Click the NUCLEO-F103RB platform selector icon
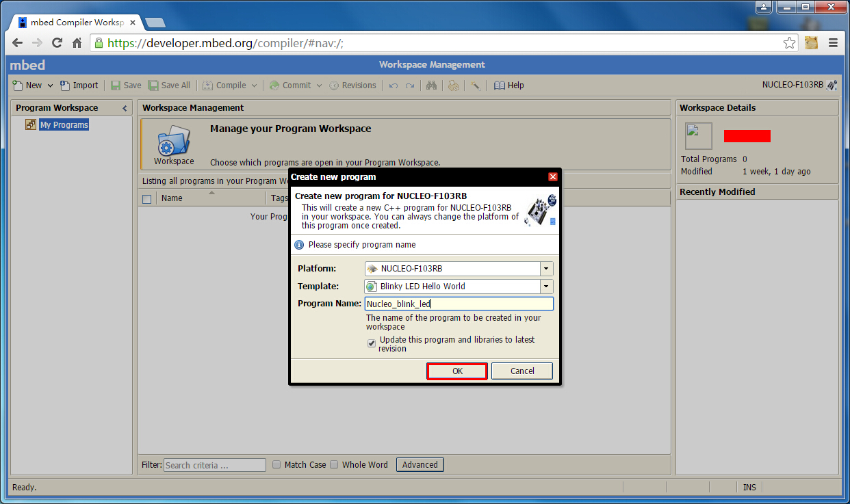This screenshot has width=850, height=504. 832,85
